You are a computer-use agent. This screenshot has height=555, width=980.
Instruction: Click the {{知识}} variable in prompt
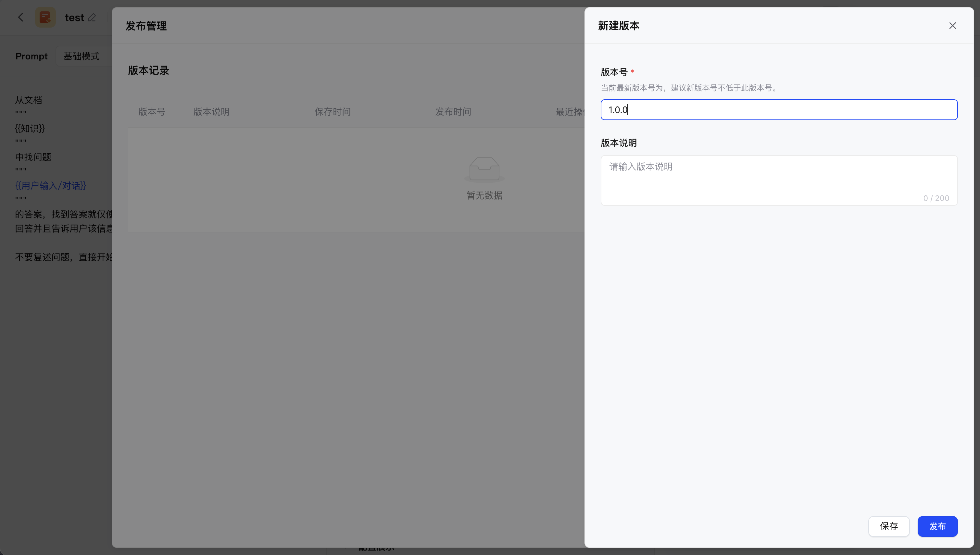pos(30,129)
